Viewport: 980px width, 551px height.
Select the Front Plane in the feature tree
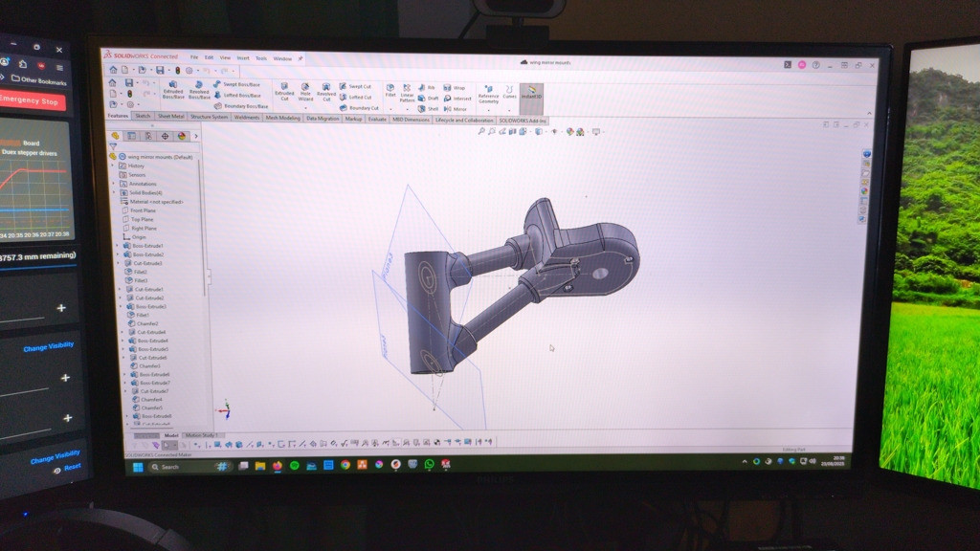pyautogui.click(x=143, y=210)
